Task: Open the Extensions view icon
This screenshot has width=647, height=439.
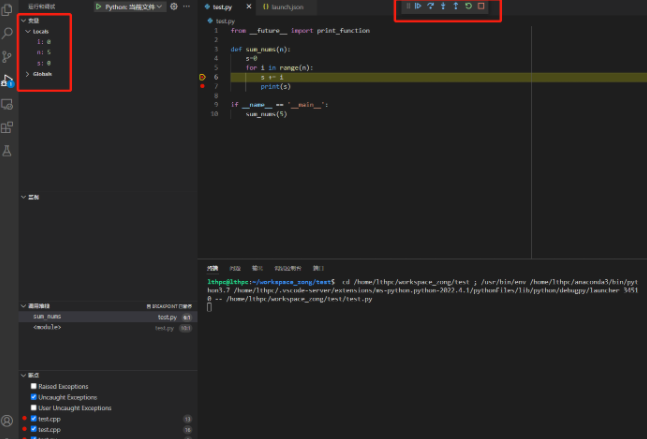Action: pyautogui.click(x=8, y=127)
